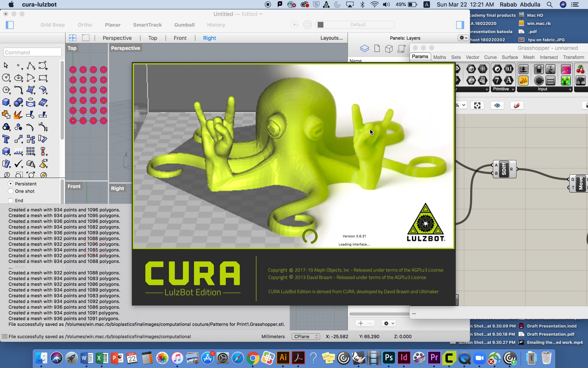Image resolution: width=588 pixels, height=368 pixels.
Task: Select the puzzle piece join tool
Action: (6, 115)
